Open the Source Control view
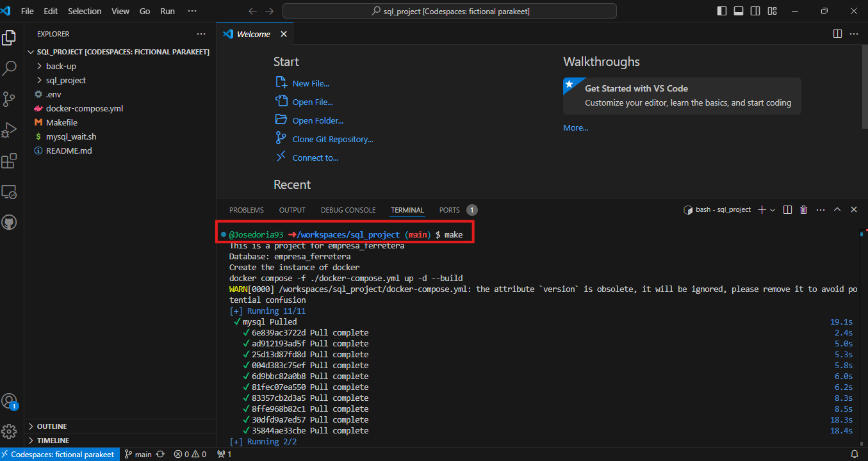This screenshot has width=868, height=461. [9, 99]
